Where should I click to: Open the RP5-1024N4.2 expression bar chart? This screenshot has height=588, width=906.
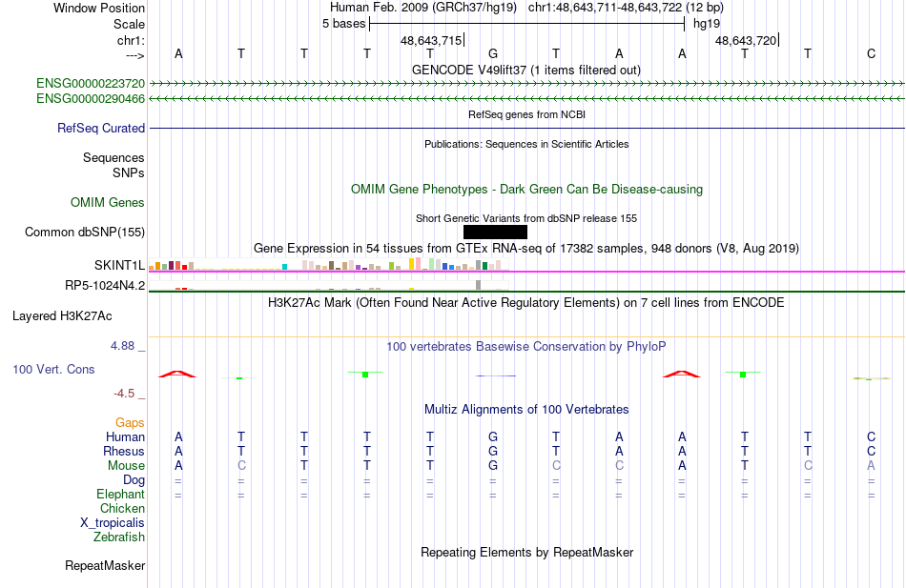(329, 285)
